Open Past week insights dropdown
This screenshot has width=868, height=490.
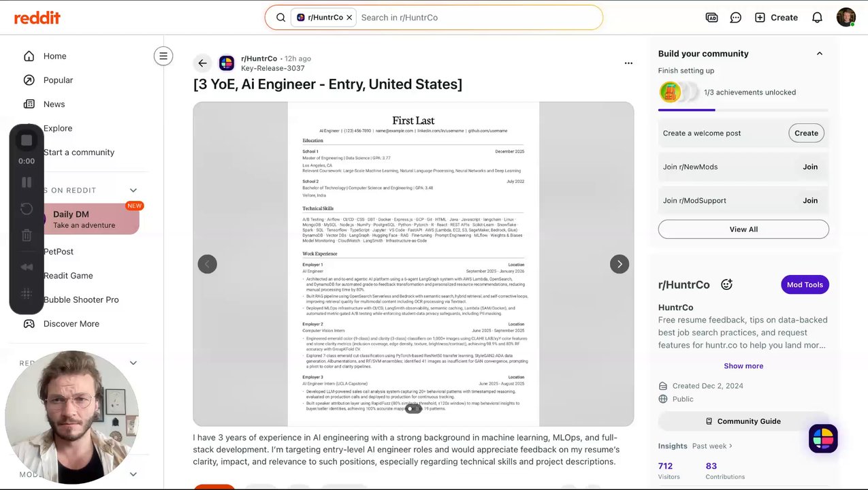point(712,446)
